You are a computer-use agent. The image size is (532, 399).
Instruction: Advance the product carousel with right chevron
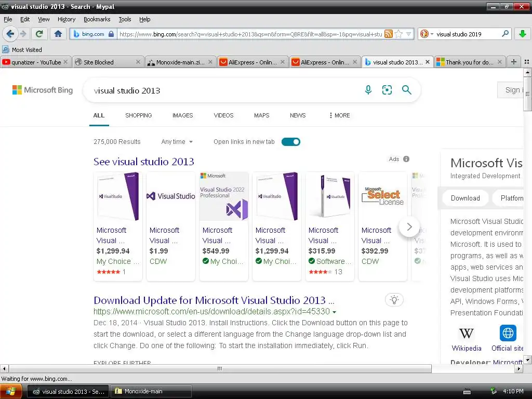tap(409, 227)
